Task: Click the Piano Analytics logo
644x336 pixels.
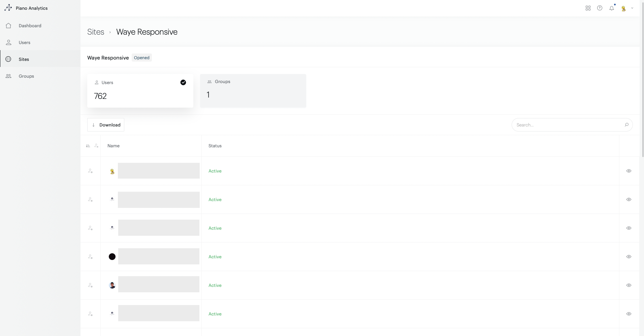Action: pyautogui.click(x=8, y=8)
